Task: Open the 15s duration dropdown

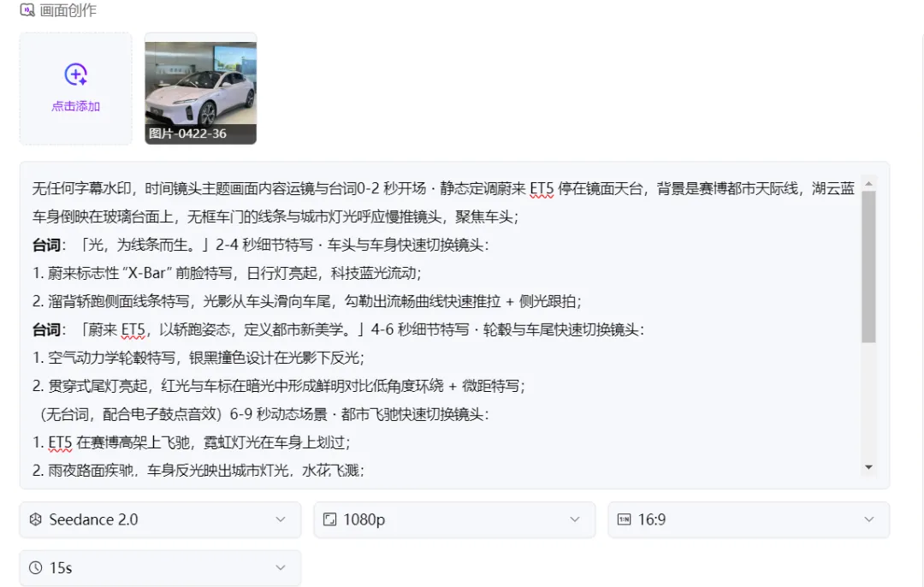Action: 160,567
